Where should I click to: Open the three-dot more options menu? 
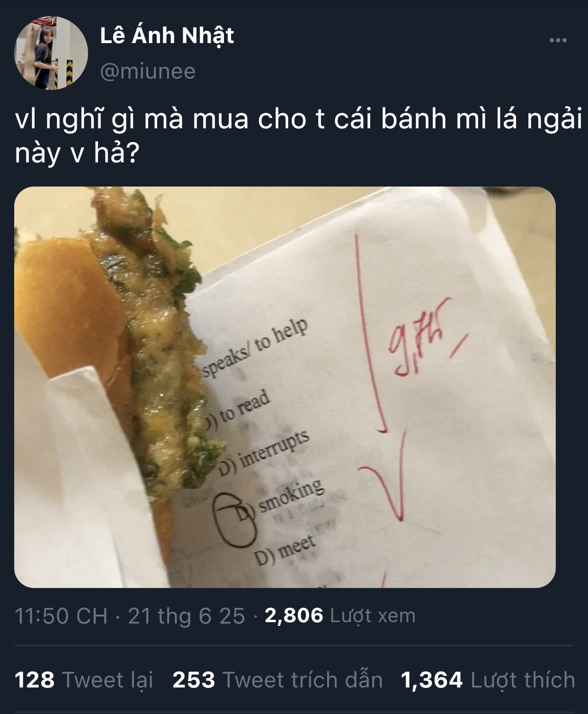(x=558, y=41)
